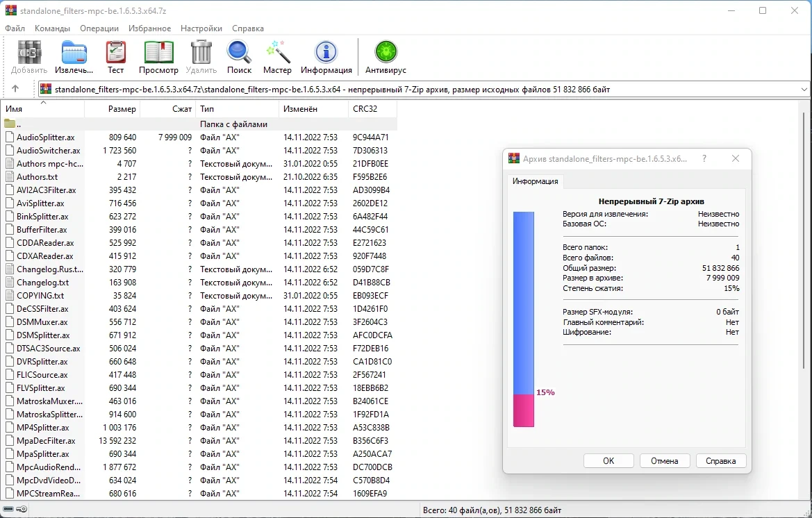Select the AVI2AC3Filter.ax file
This screenshot has width=812, height=518.
point(46,190)
